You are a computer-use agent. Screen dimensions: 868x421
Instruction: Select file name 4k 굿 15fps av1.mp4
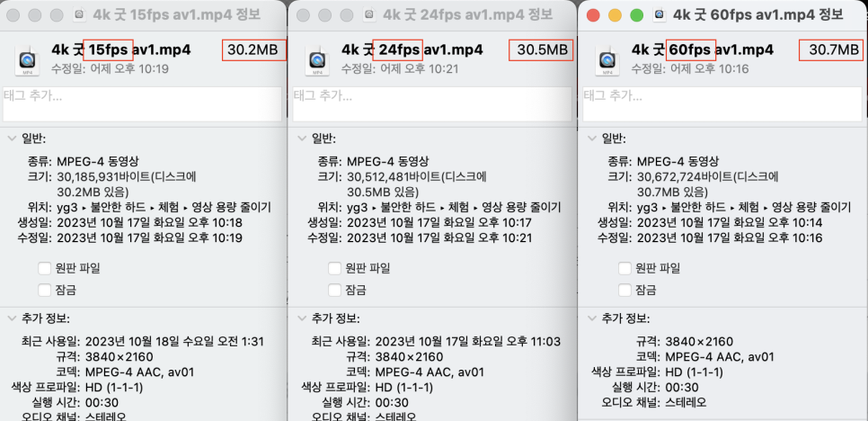pos(121,49)
